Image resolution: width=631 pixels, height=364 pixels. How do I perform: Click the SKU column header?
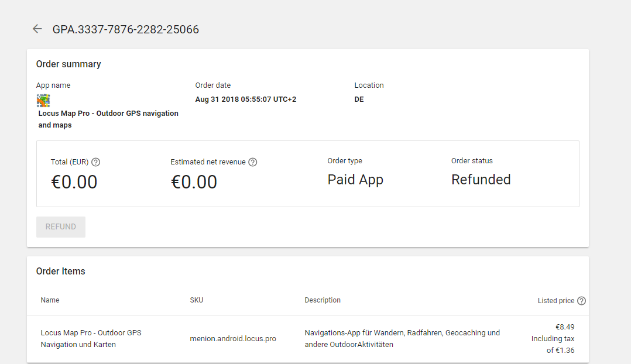click(x=197, y=300)
